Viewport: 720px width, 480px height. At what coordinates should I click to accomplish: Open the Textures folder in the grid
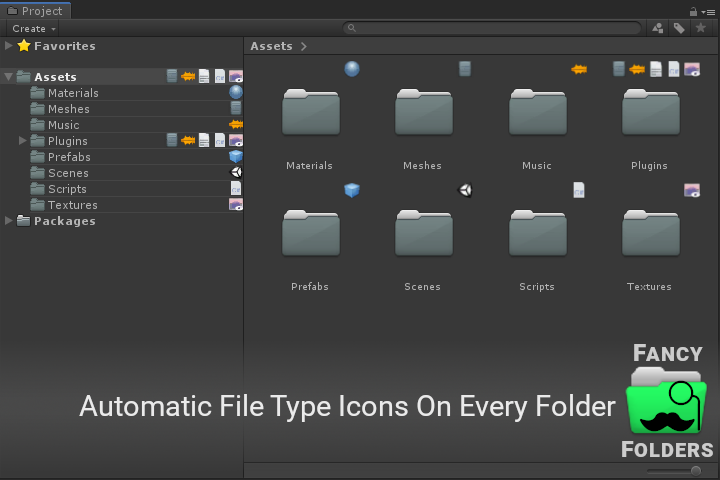(651, 233)
